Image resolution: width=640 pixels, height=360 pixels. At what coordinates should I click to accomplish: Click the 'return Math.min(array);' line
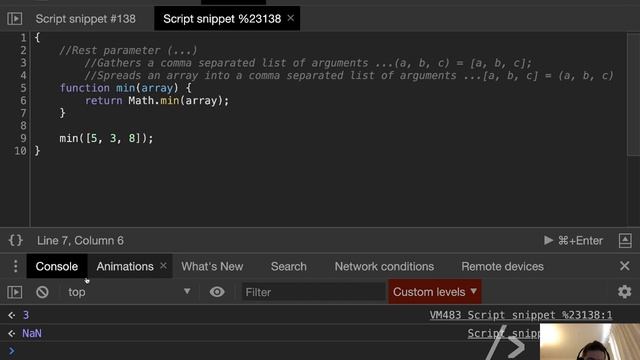click(157, 100)
